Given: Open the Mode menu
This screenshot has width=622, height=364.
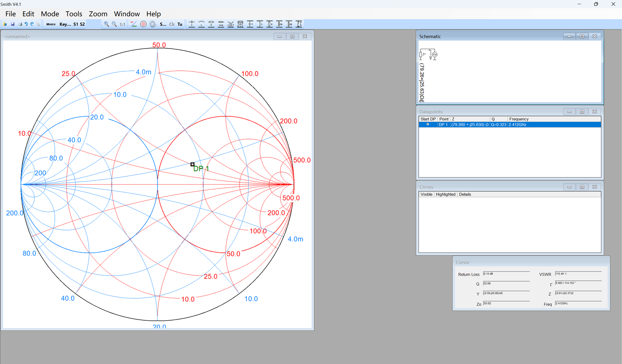Looking at the screenshot, I should tap(50, 14).
